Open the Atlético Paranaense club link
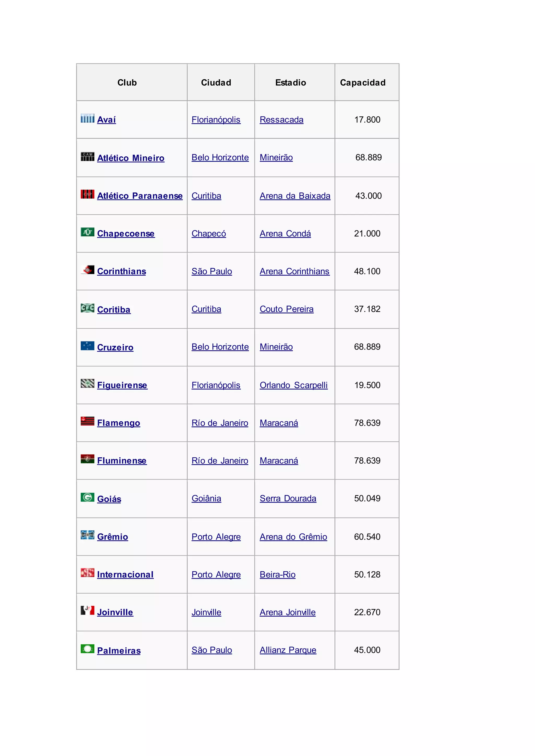This screenshot has height=756, width=535. (140, 196)
